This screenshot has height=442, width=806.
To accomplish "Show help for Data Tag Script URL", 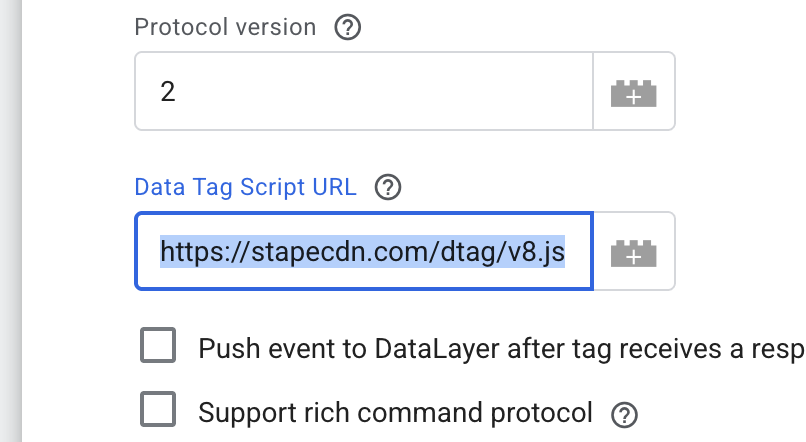I will click(387, 187).
